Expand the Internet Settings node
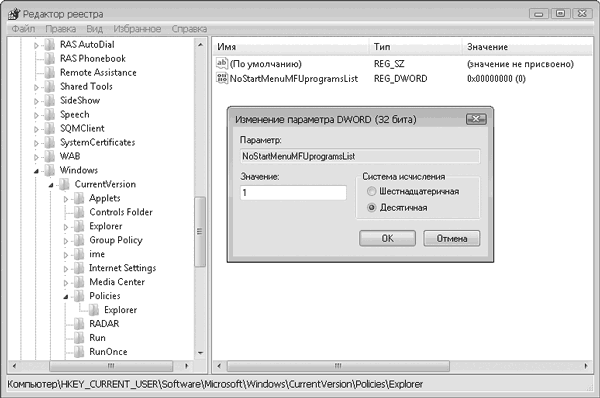 (x=66, y=269)
